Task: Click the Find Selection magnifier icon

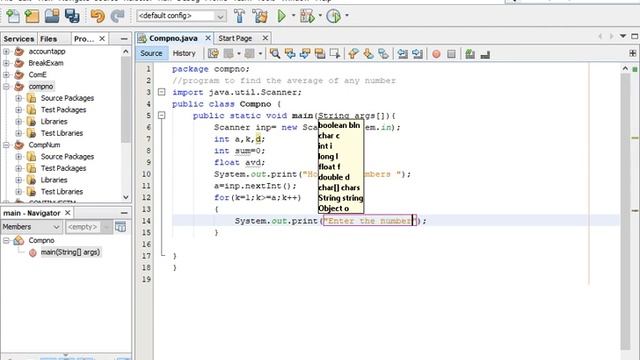Action: pos(275,53)
